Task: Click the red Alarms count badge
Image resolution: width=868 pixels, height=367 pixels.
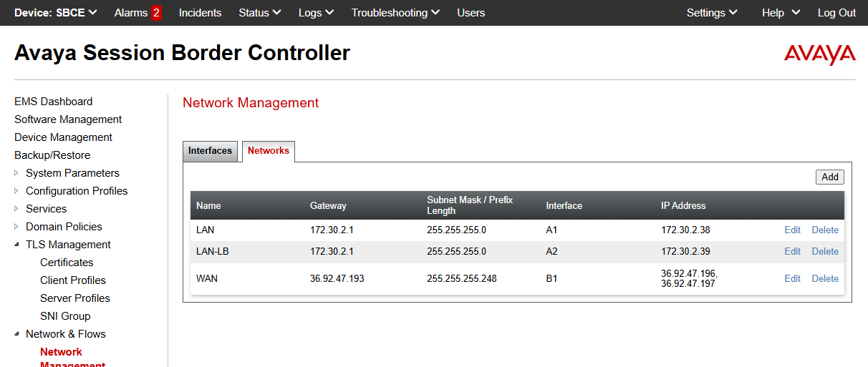Action: pos(156,13)
